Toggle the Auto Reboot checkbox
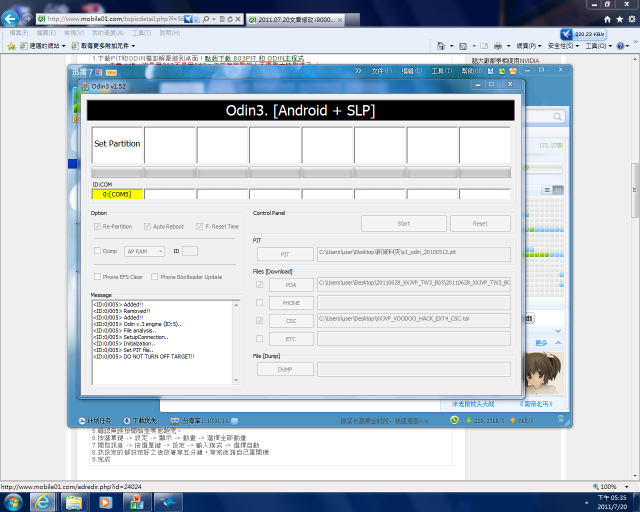This screenshot has height=512, width=640. 147,226
